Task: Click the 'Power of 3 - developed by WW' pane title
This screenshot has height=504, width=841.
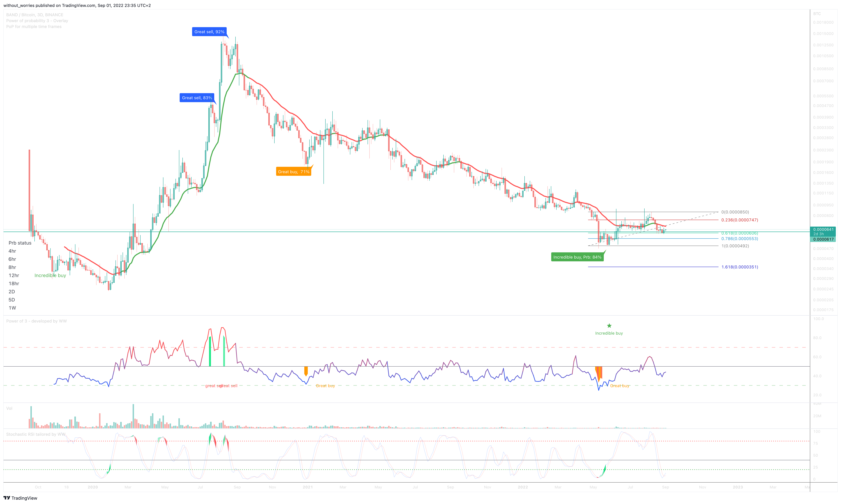Action: [x=36, y=321]
